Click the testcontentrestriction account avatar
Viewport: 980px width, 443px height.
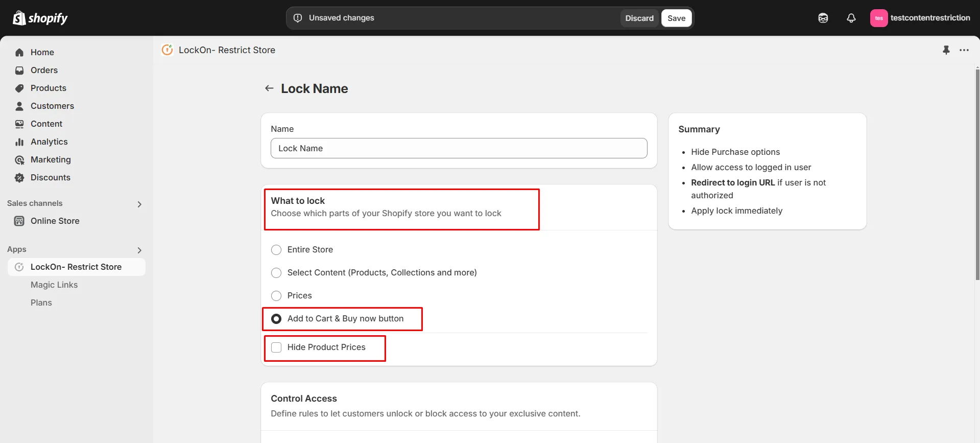[x=879, y=18]
